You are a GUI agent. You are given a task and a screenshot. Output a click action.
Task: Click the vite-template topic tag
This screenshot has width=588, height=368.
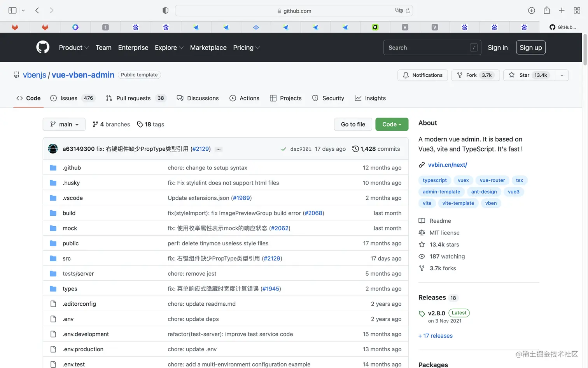(x=458, y=203)
